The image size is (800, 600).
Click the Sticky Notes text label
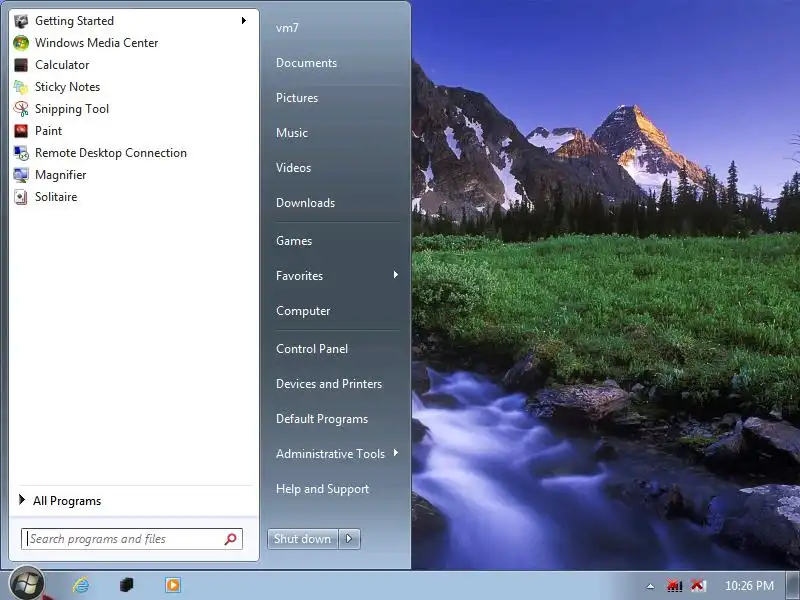[67, 87]
